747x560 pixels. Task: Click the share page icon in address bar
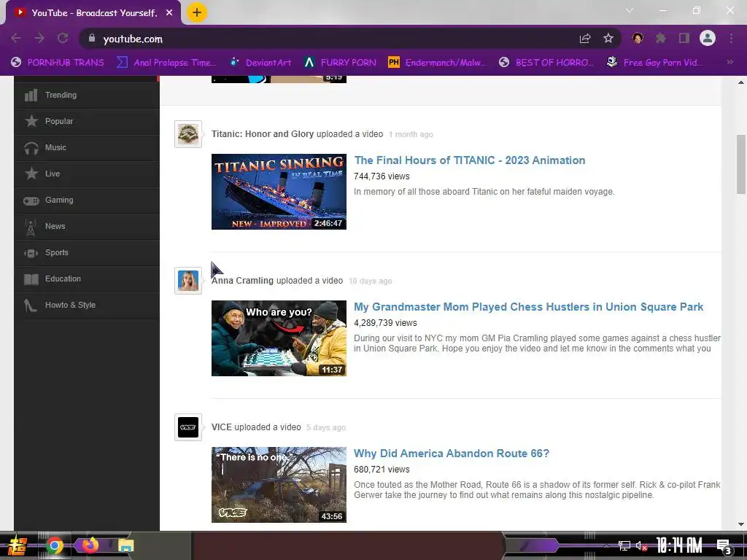[x=585, y=39]
